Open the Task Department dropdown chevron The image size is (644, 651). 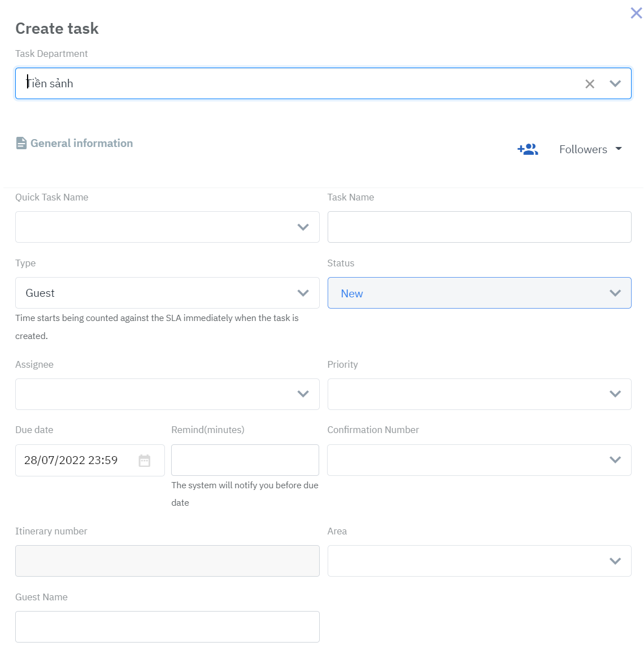point(615,83)
